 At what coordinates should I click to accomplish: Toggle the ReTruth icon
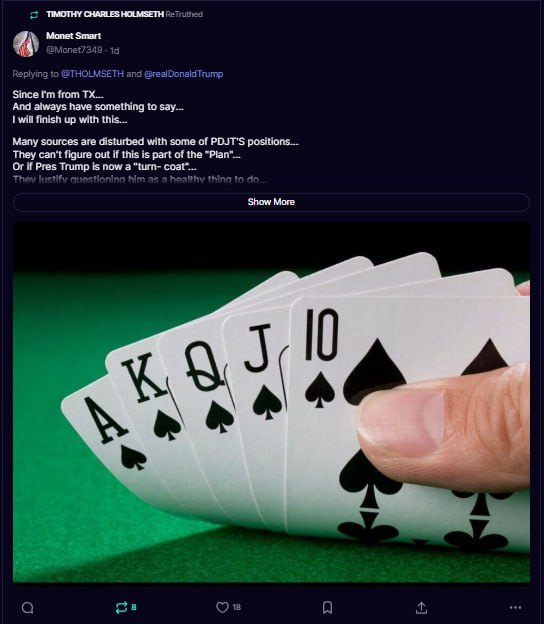121,607
